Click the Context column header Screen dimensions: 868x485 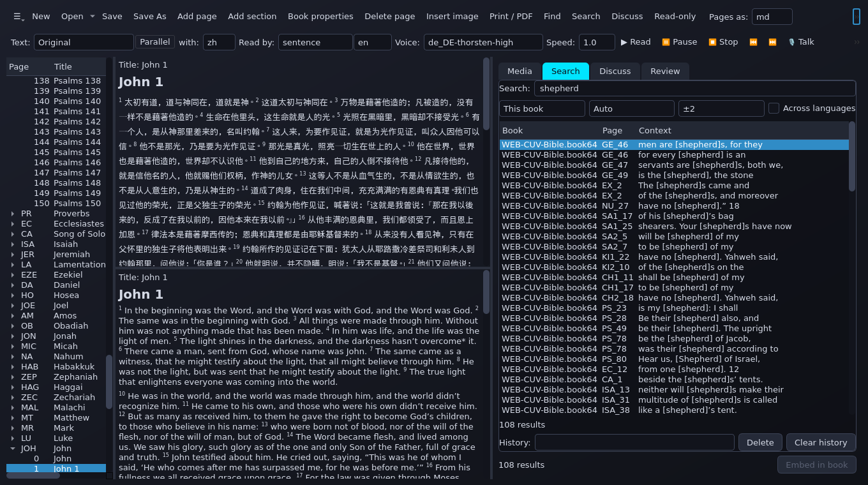[x=655, y=130]
